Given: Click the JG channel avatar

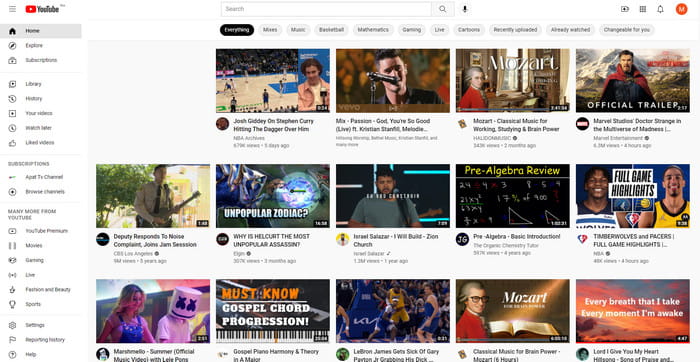Looking at the screenshot, I should [462, 239].
